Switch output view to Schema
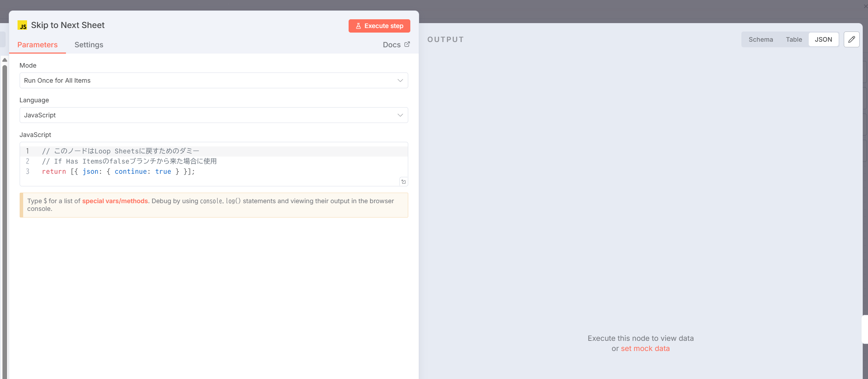 (760, 40)
